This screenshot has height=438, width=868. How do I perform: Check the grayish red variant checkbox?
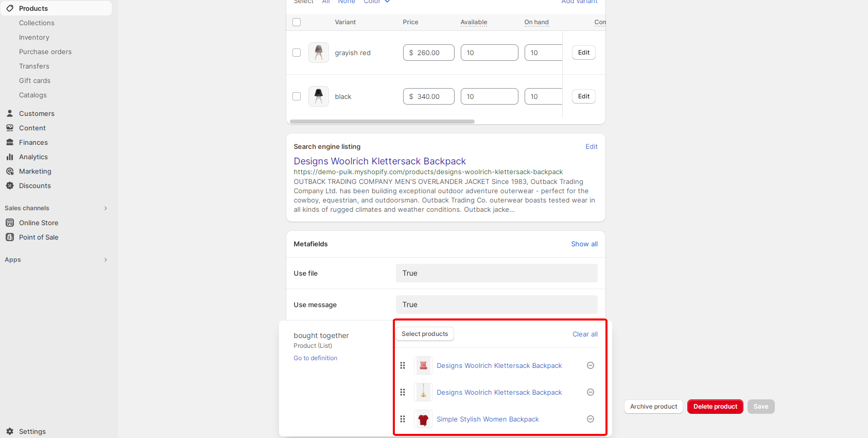click(297, 53)
